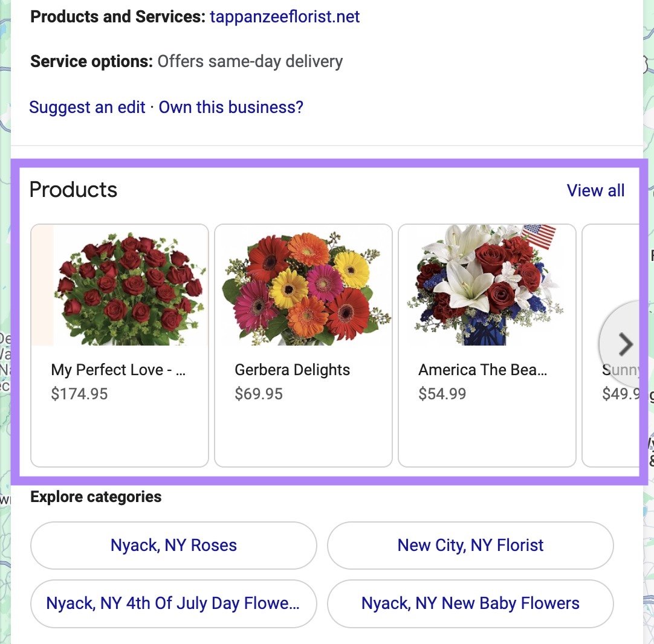Click the My Perfect Love product image
Viewport: 654px width, 644px height.
tap(119, 285)
